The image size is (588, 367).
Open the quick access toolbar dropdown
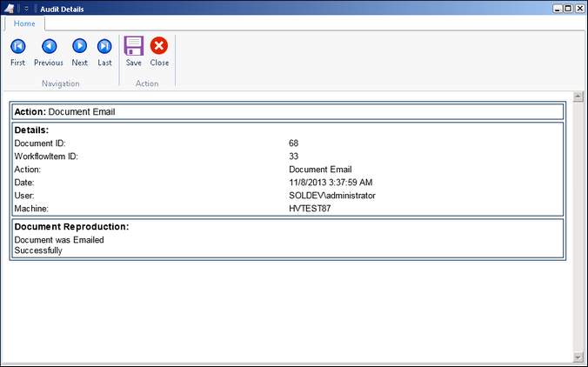click(26, 8)
